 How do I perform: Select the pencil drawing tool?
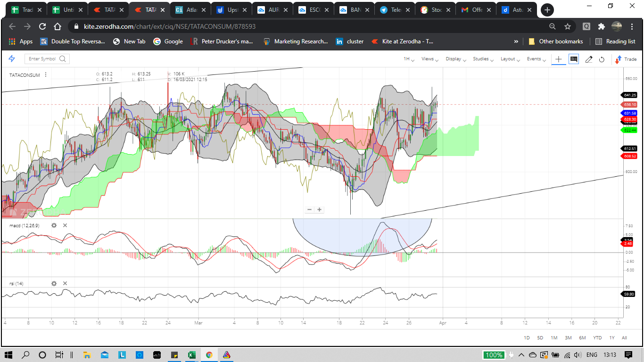[x=589, y=59]
